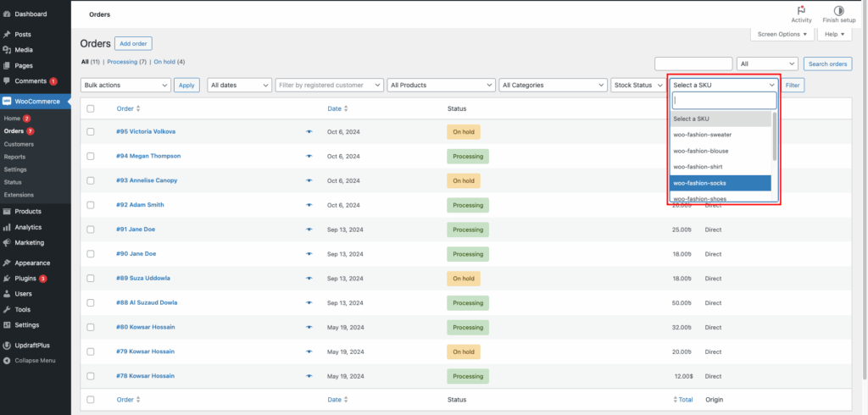Click the Filter button
The image size is (868, 415).
793,86
